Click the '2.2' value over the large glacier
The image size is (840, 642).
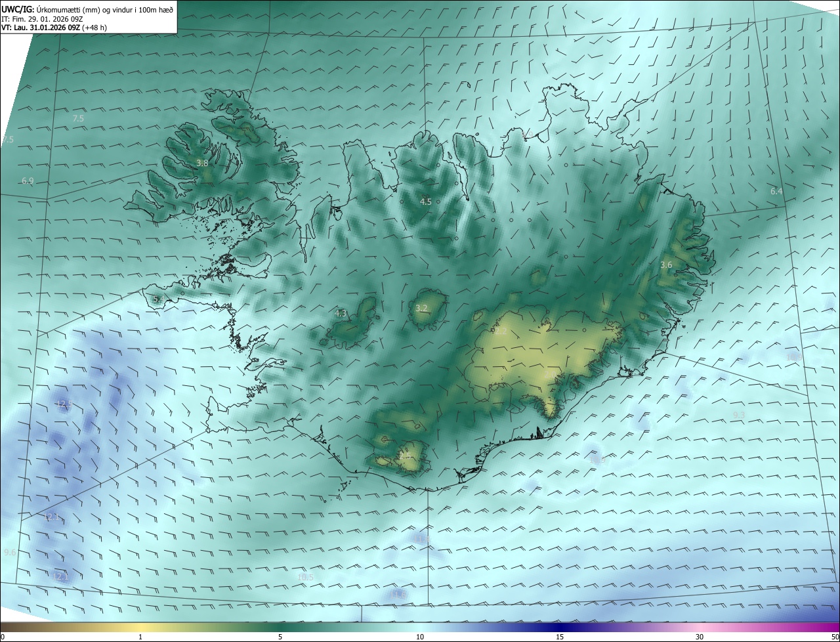pos(501,332)
